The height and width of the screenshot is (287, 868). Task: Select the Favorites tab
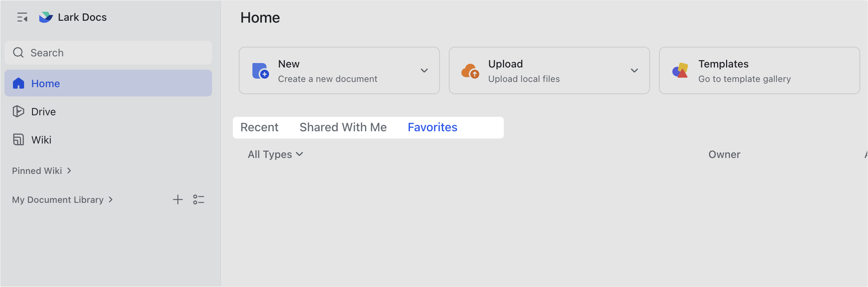[x=433, y=127]
